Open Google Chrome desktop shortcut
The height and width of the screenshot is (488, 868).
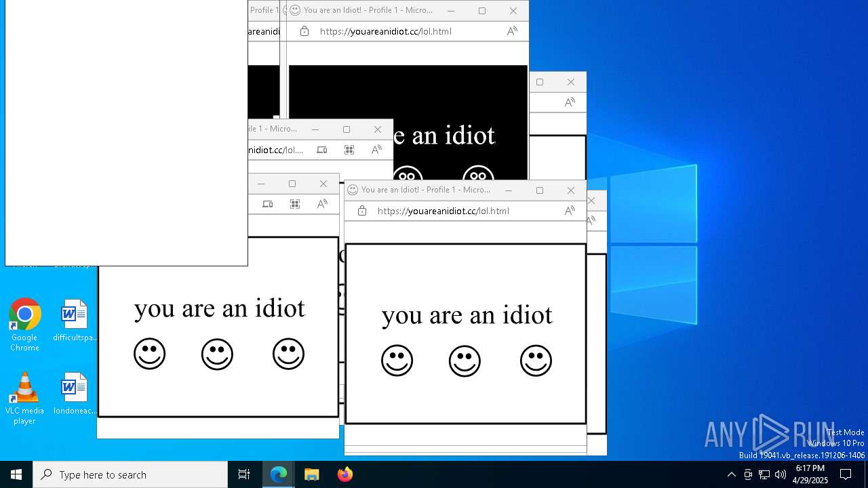click(x=24, y=325)
